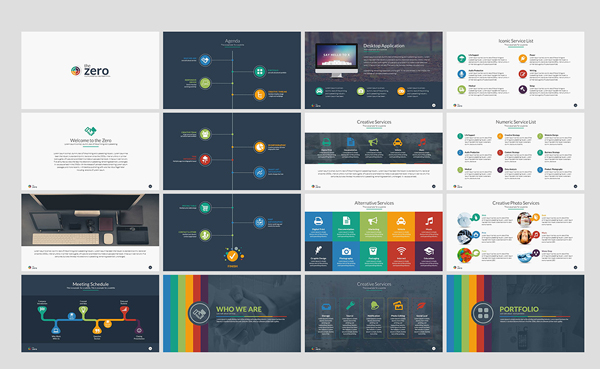
Task: Click the red map pin on Meeting Schedule
Action: [124, 312]
